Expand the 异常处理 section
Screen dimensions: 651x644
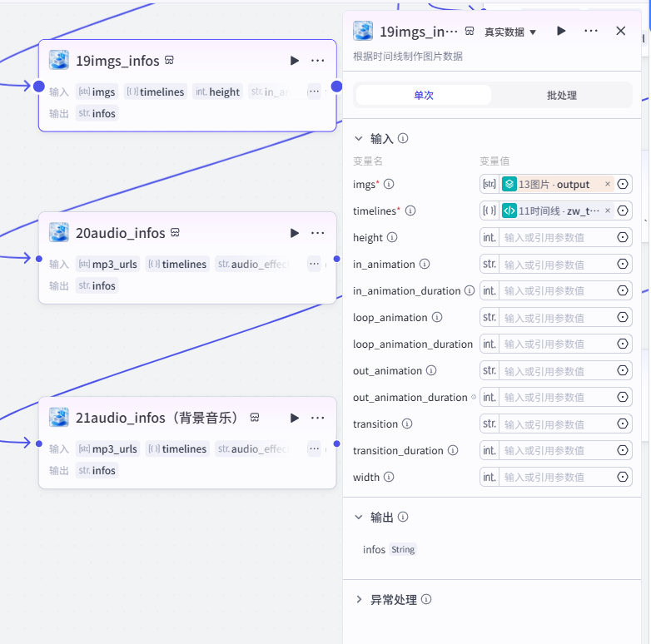point(359,600)
